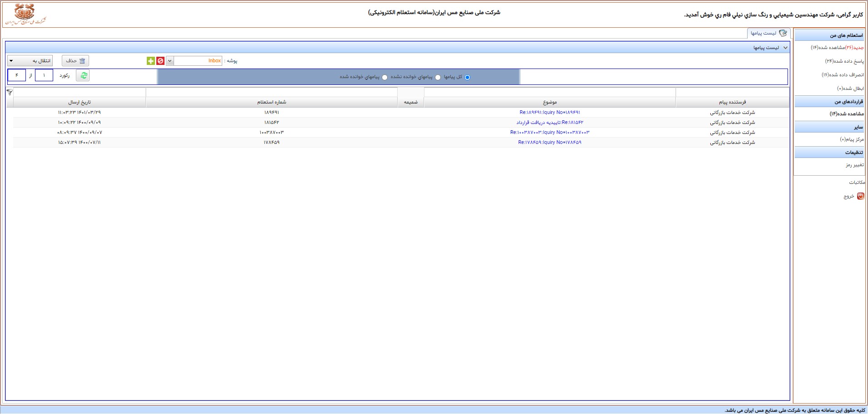Open مشاهده شده(۱۴) next to جدید
Screen dimensions: 868x414
point(828,48)
